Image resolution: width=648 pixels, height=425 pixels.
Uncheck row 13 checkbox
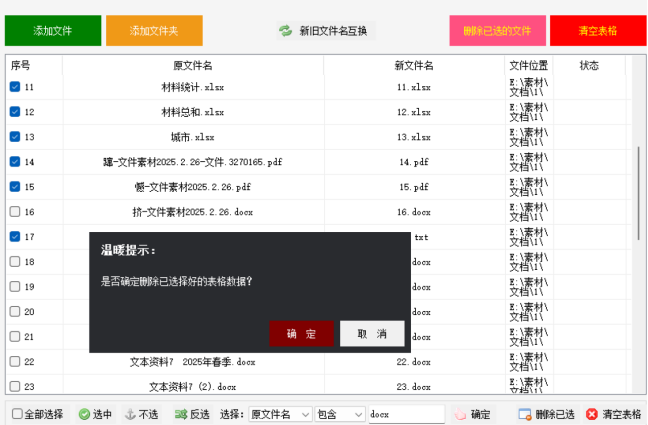click(x=15, y=136)
